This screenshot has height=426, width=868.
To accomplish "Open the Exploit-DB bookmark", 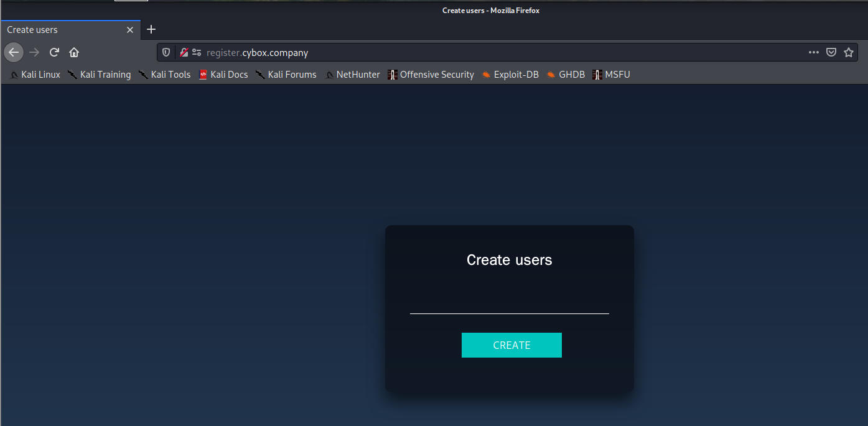I will click(510, 75).
